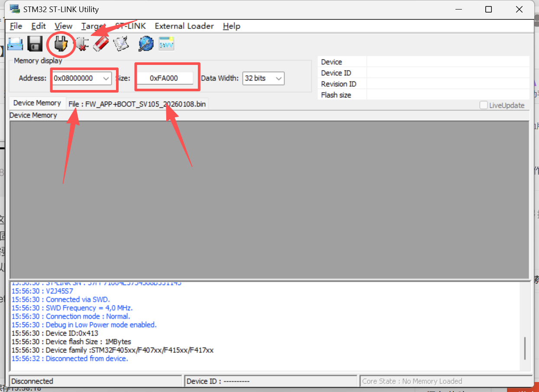
Task: Open the File menu
Action: [x=16, y=26]
